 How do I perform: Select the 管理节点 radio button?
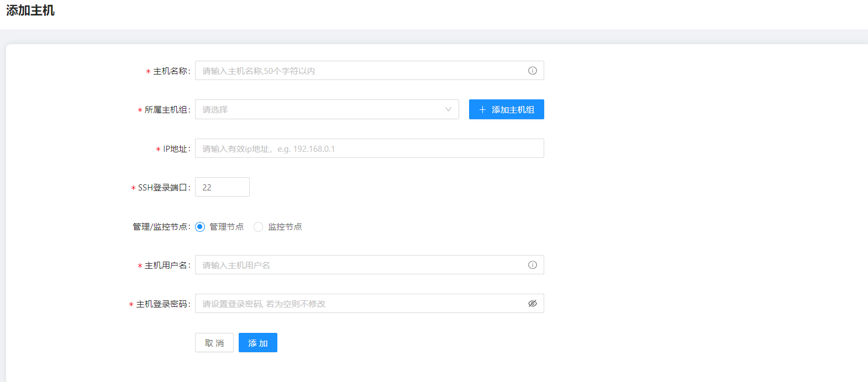[x=200, y=227]
